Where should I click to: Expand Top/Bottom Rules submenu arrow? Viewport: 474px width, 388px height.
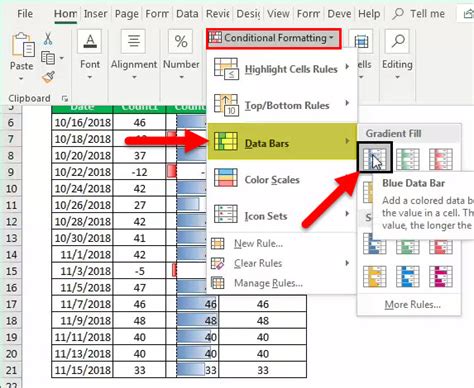coord(347,103)
